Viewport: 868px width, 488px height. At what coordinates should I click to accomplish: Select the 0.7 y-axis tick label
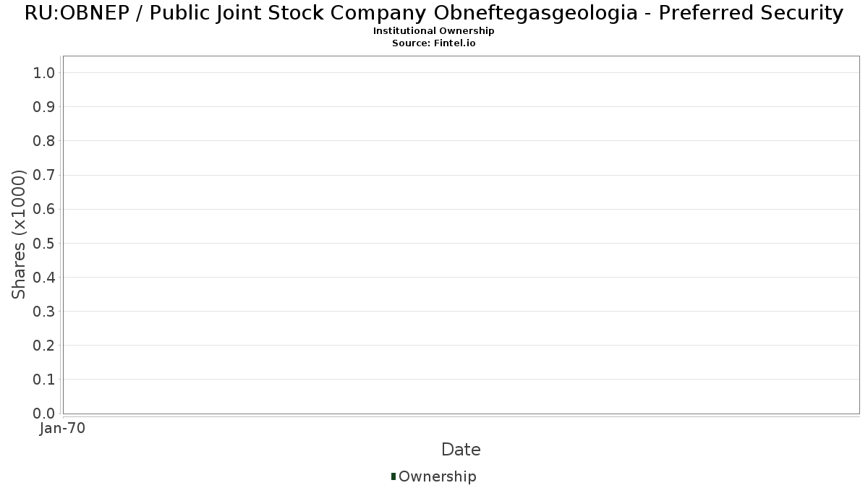point(44,175)
